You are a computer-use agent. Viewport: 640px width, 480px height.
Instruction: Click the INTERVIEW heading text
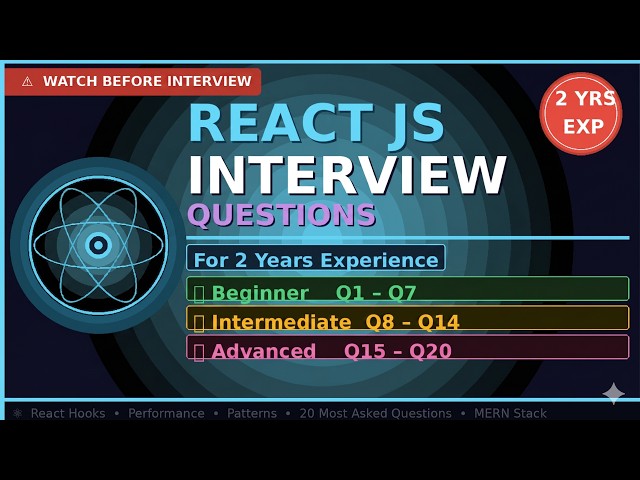tap(347, 175)
